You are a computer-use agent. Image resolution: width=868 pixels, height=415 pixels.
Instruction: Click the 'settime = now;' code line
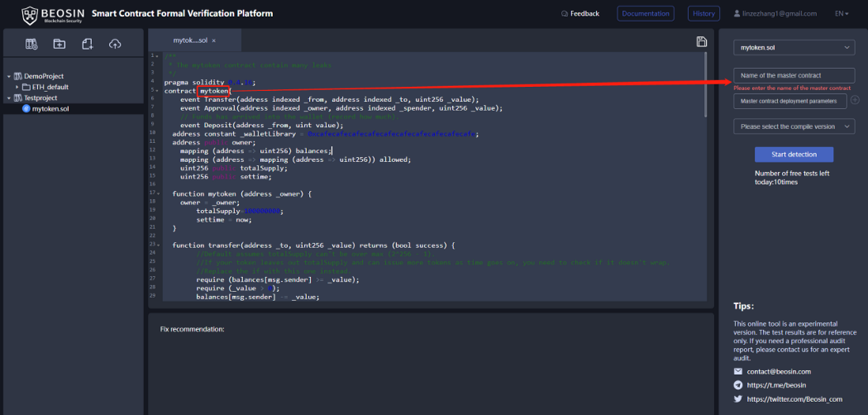click(x=224, y=220)
